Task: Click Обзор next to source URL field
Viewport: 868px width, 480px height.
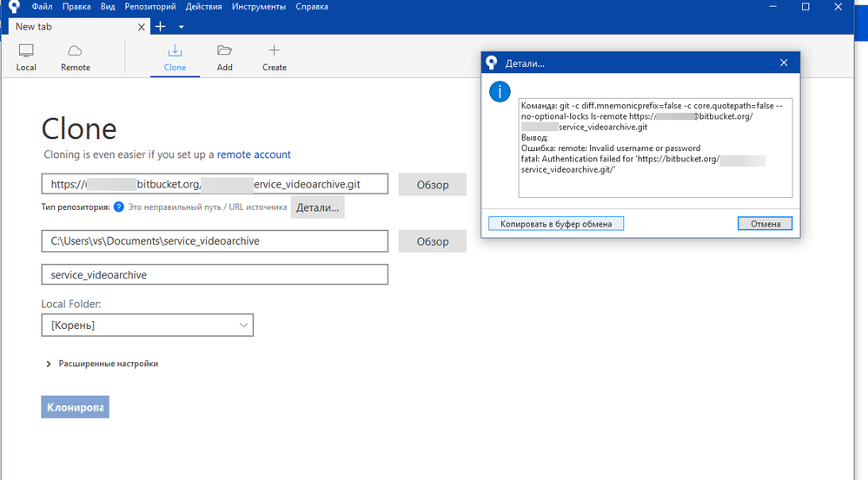Action: click(x=433, y=185)
